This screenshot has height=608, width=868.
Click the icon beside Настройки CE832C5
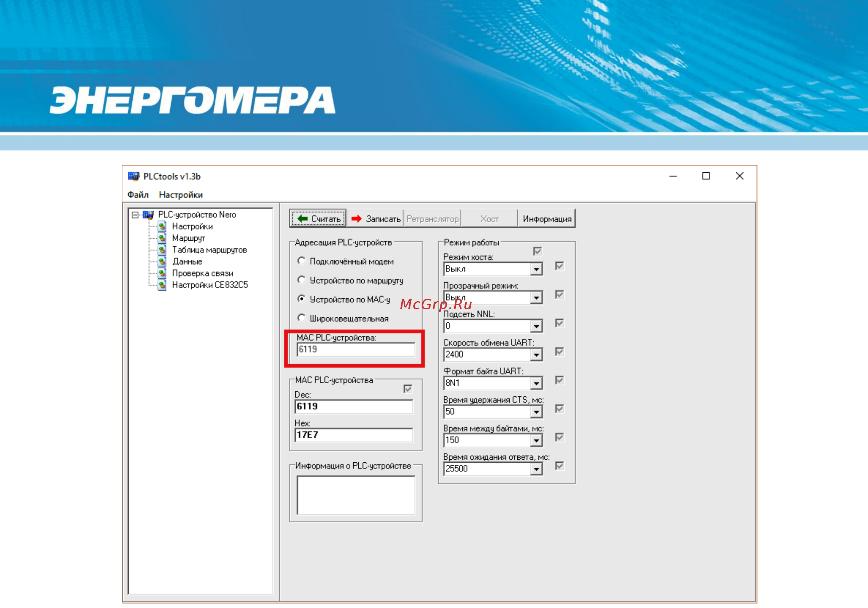(162, 285)
